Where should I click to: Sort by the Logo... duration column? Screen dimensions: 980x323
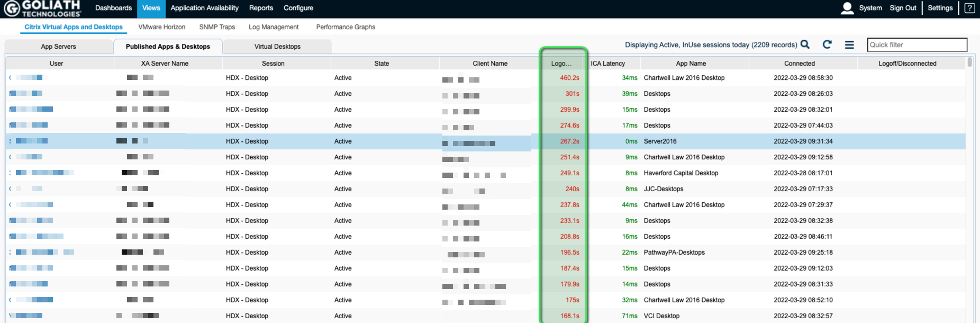coord(561,64)
